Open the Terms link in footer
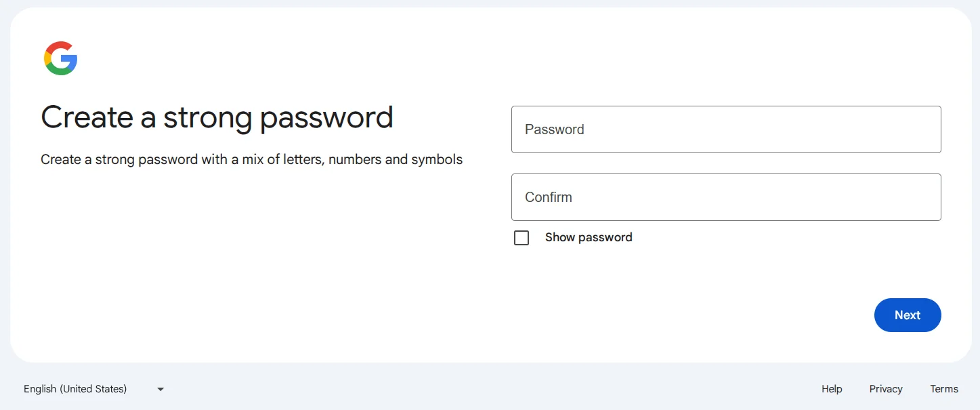 click(x=944, y=389)
